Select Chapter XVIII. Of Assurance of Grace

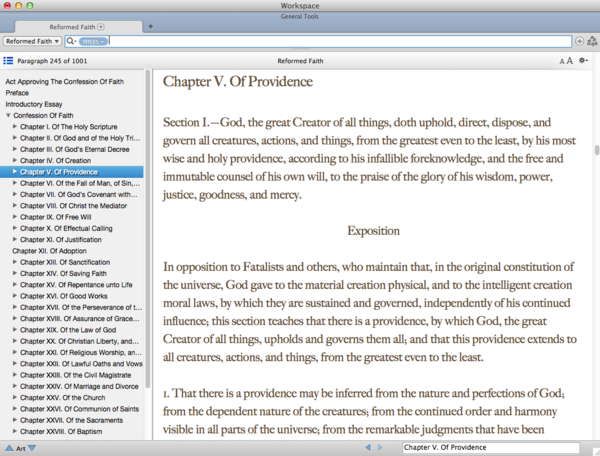point(80,319)
